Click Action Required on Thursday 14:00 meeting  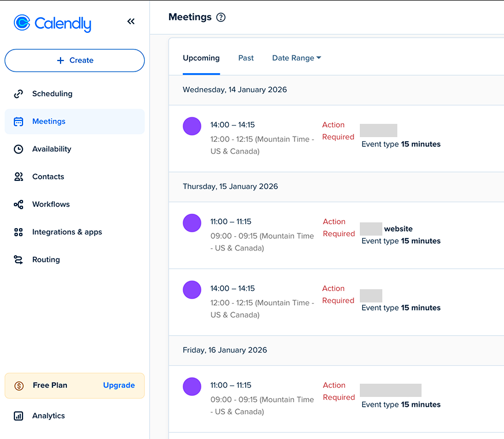[x=338, y=294]
